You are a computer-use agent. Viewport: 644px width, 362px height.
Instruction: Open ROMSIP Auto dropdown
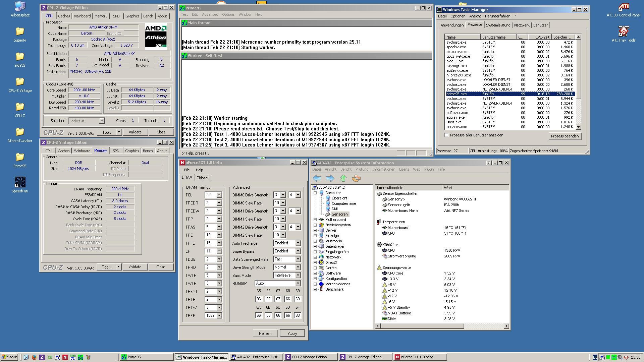[x=298, y=283]
